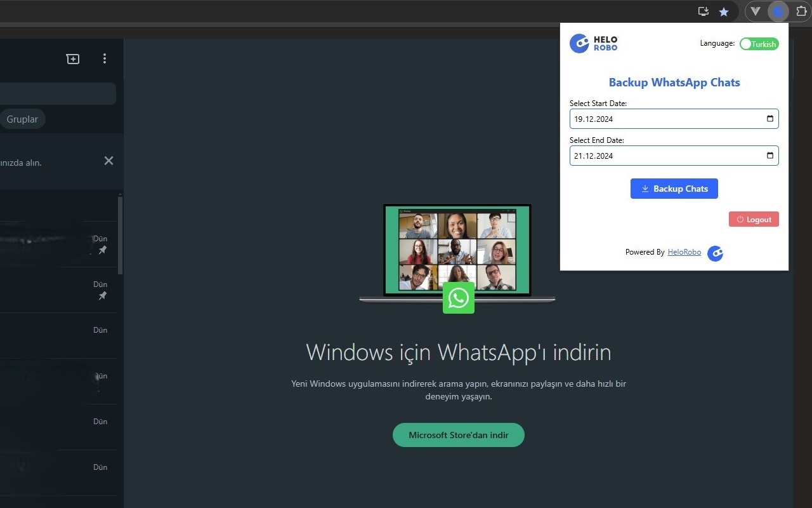This screenshot has height=508, width=812.
Task: Click the HeloRobo logo in popup header
Action: click(x=593, y=43)
